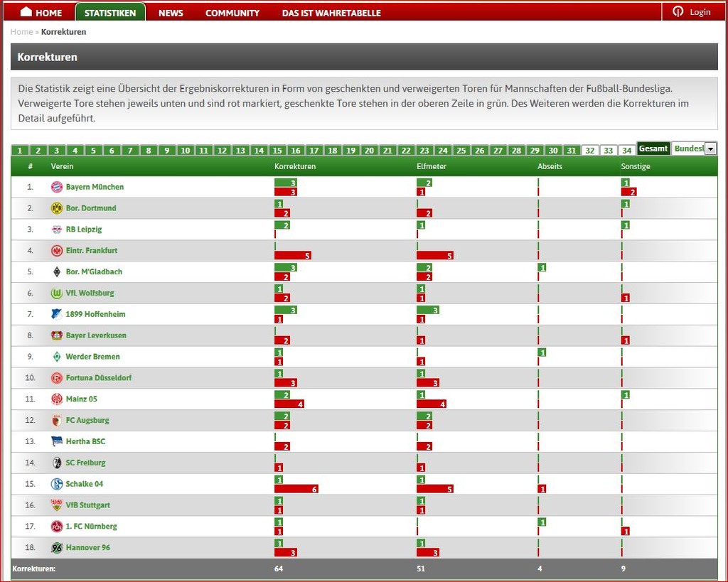Click the Schalke 04 club logo
Screen dimensions: 728x582
click(57, 484)
